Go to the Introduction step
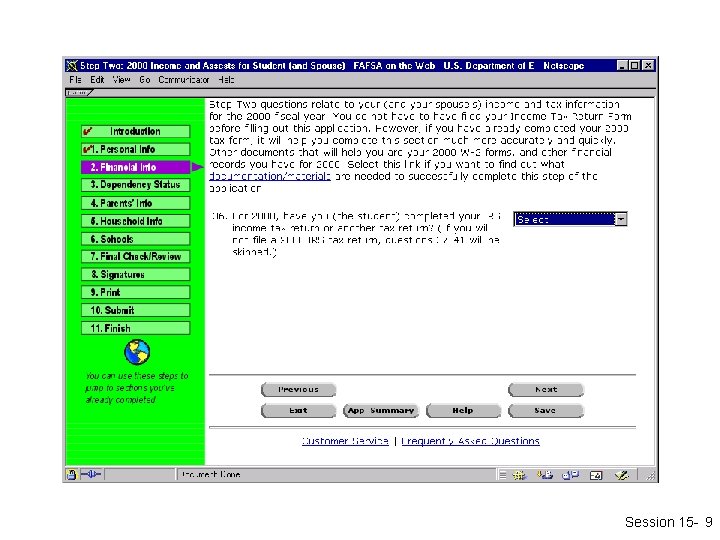 pos(135,131)
